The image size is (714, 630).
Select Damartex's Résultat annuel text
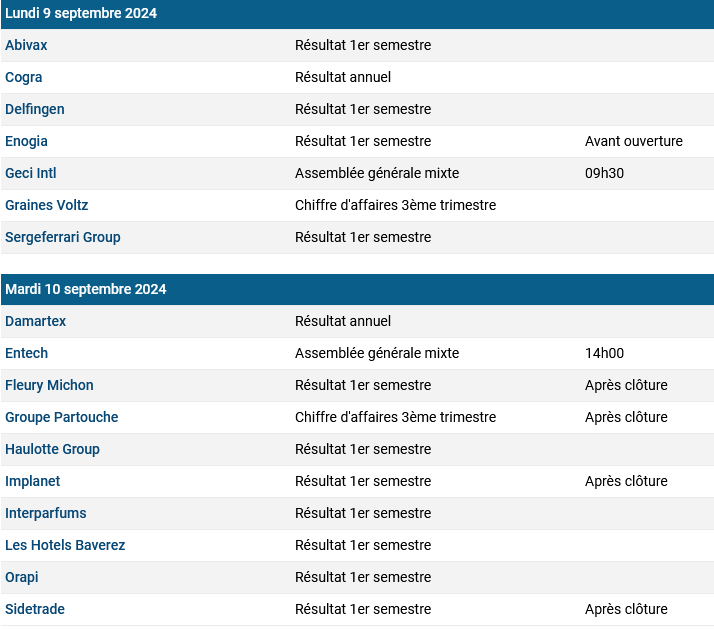click(x=343, y=321)
